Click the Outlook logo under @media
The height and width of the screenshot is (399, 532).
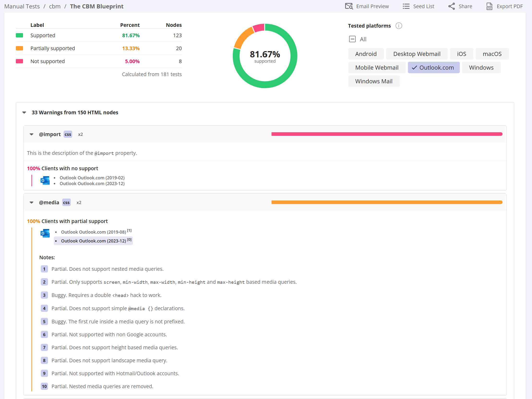pyautogui.click(x=45, y=233)
